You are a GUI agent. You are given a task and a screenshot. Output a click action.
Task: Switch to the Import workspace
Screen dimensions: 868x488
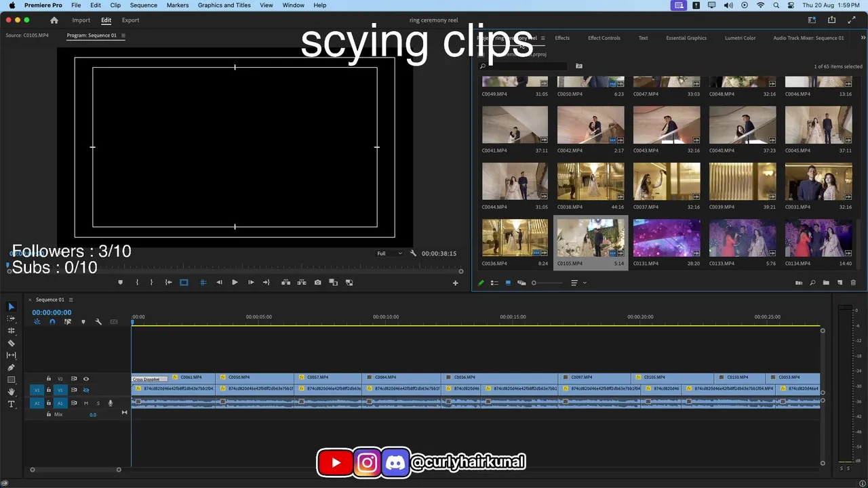[81, 20]
